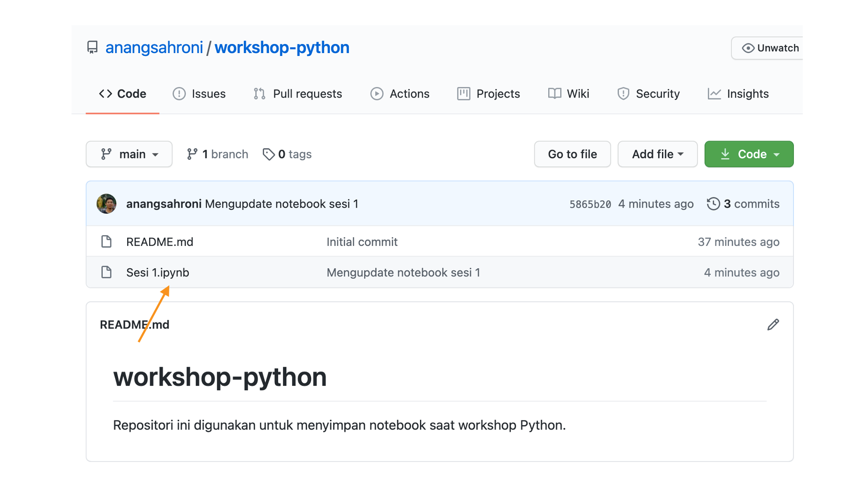Click the commits history clock icon
868x494 pixels.
click(x=713, y=204)
